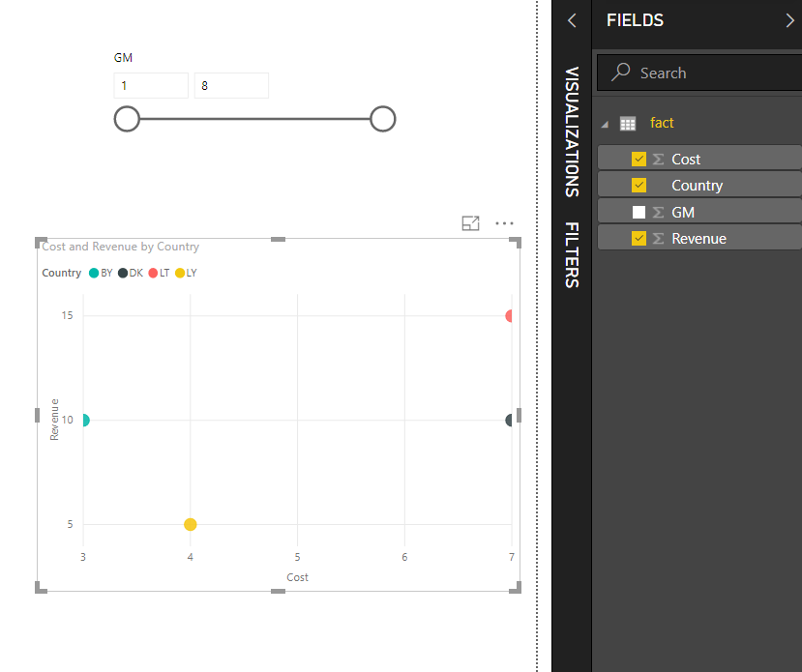Uncheck the Cost field checkbox
This screenshot has height=672, width=802.
tap(639, 159)
